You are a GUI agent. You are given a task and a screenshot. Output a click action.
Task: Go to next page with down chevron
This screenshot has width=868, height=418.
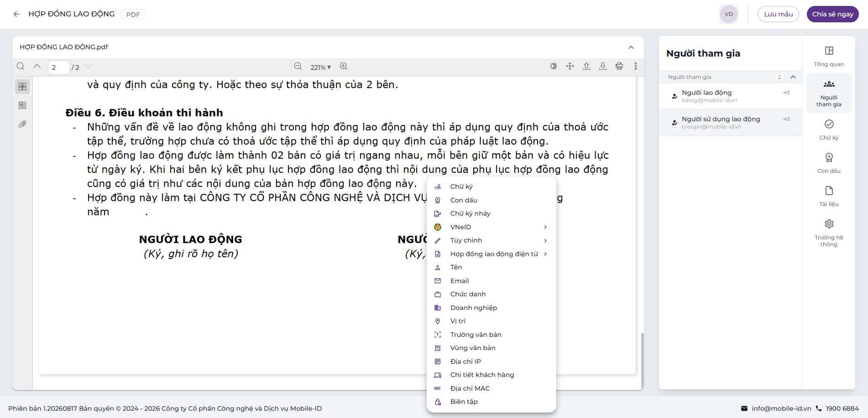[x=89, y=67]
